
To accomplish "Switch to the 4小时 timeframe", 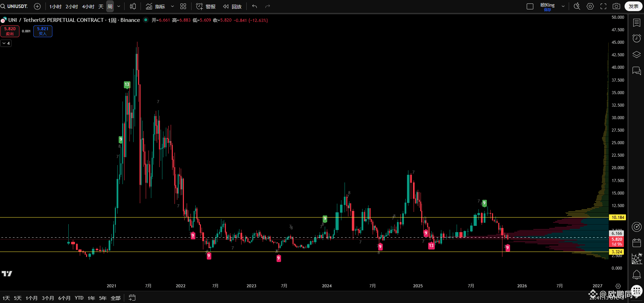I will pyautogui.click(x=88, y=6).
